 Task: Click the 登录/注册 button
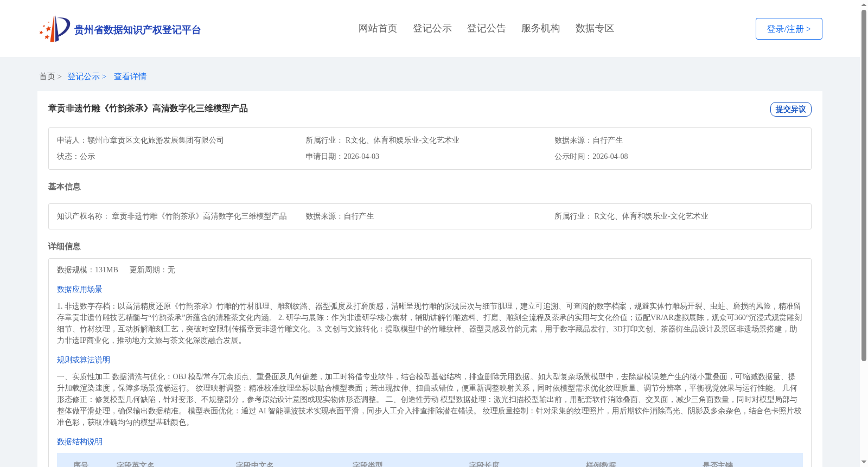[x=789, y=29]
